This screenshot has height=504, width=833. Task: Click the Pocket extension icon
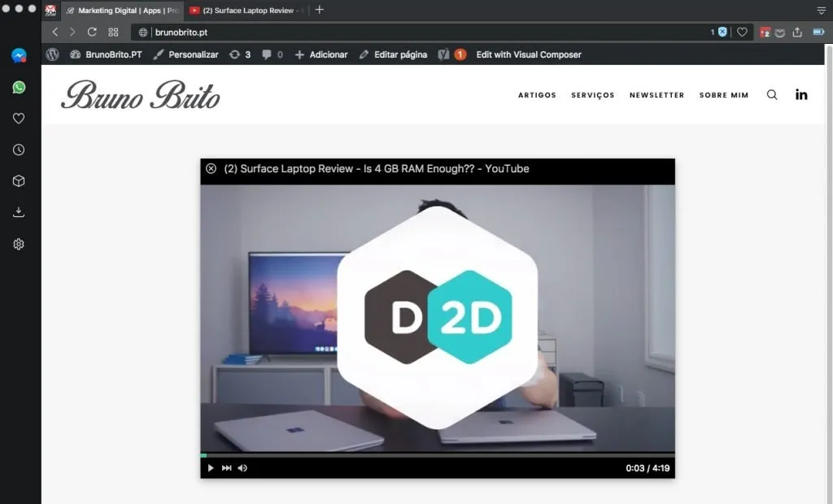point(780,33)
